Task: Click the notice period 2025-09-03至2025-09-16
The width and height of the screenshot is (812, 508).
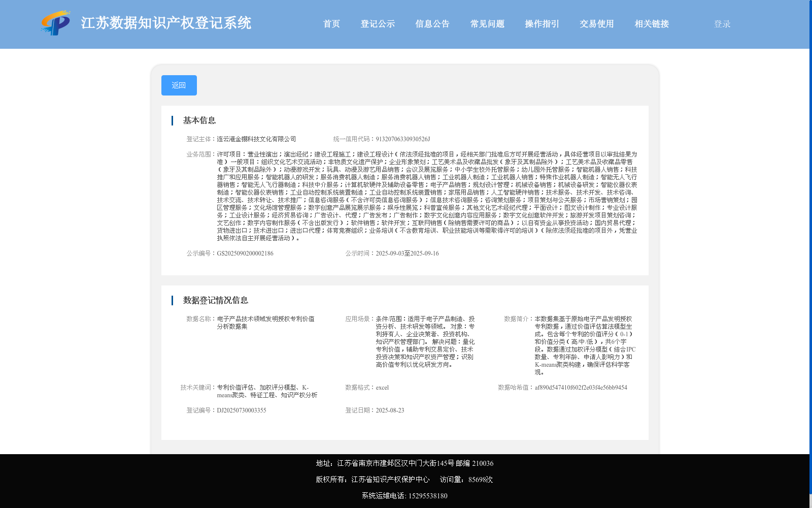Action: 407,253
